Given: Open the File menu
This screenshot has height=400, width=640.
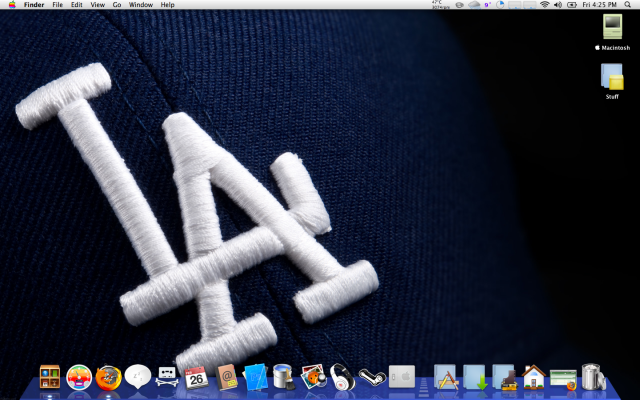Looking at the screenshot, I should coord(58,5).
